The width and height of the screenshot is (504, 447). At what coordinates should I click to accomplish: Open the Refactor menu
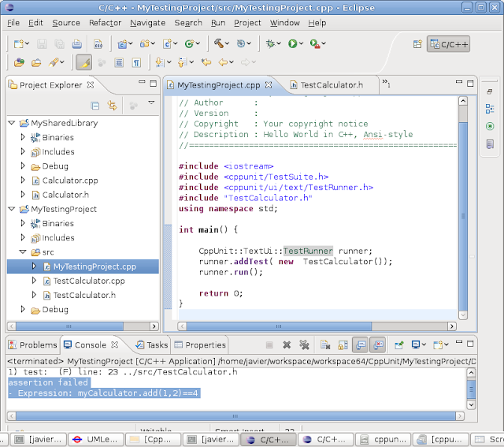[x=105, y=23]
